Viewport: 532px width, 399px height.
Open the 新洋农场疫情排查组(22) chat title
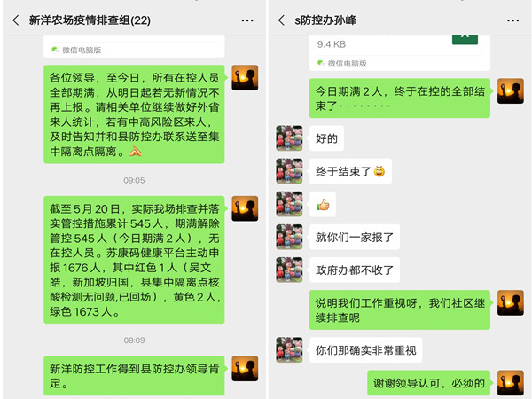pos(90,20)
